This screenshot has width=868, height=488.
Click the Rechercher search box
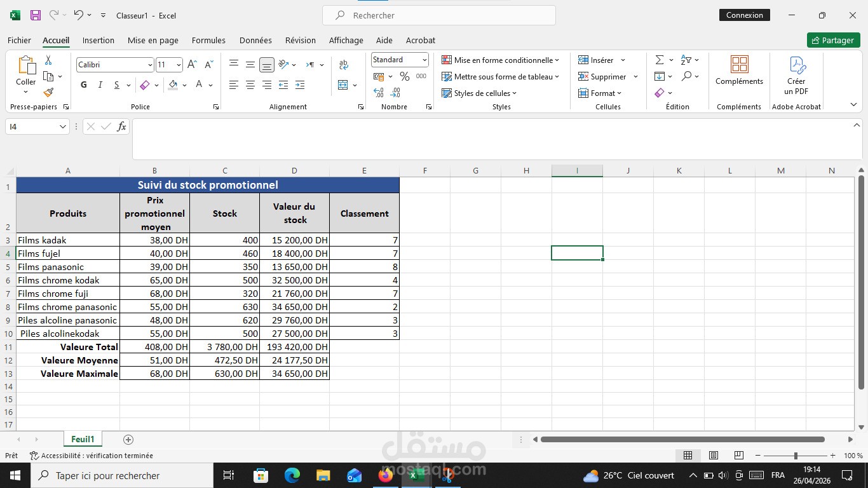pyautogui.click(x=439, y=15)
